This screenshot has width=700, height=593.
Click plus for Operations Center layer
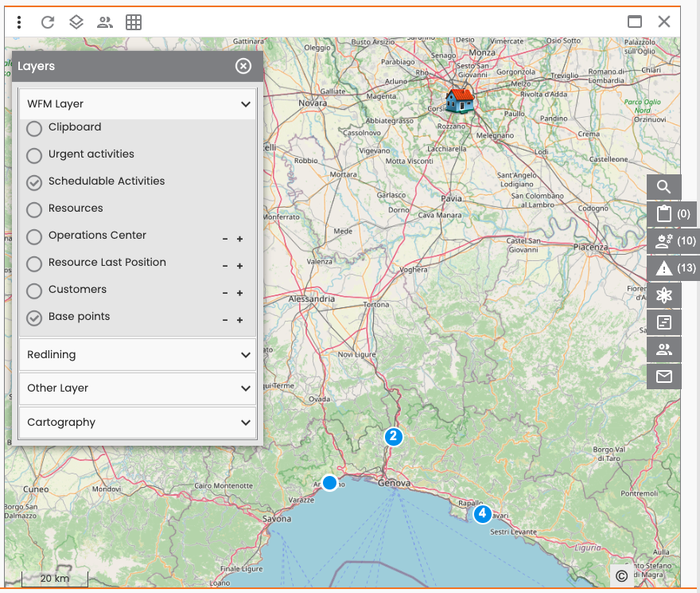[x=239, y=239]
